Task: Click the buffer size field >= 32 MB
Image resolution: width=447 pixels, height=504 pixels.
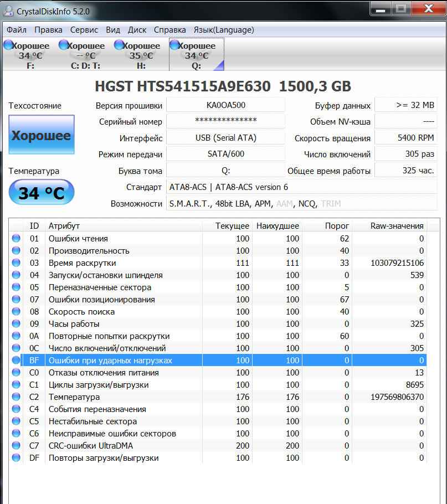Action: click(406, 105)
